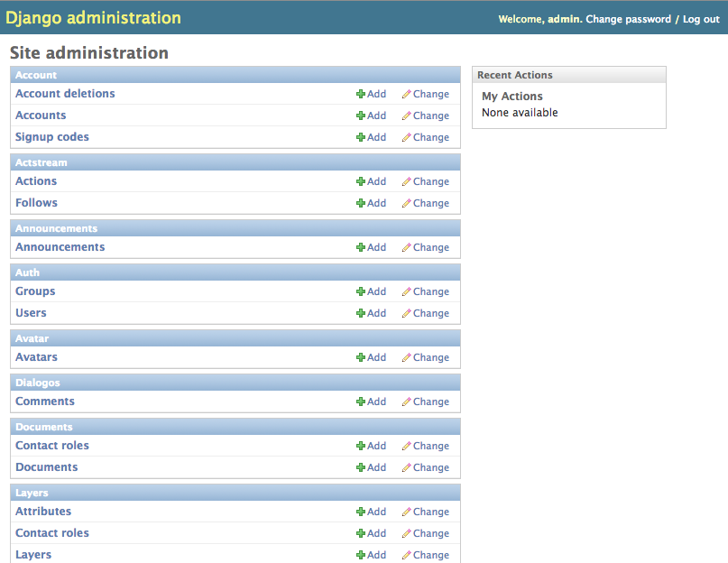Click the green plus Add icon for Documents model row
The height and width of the screenshot is (563, 728).
360,467
